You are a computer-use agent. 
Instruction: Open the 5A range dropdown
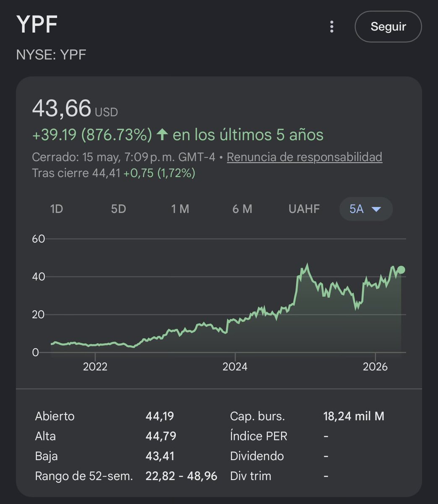pyautogui.click(x=366, y=209)
